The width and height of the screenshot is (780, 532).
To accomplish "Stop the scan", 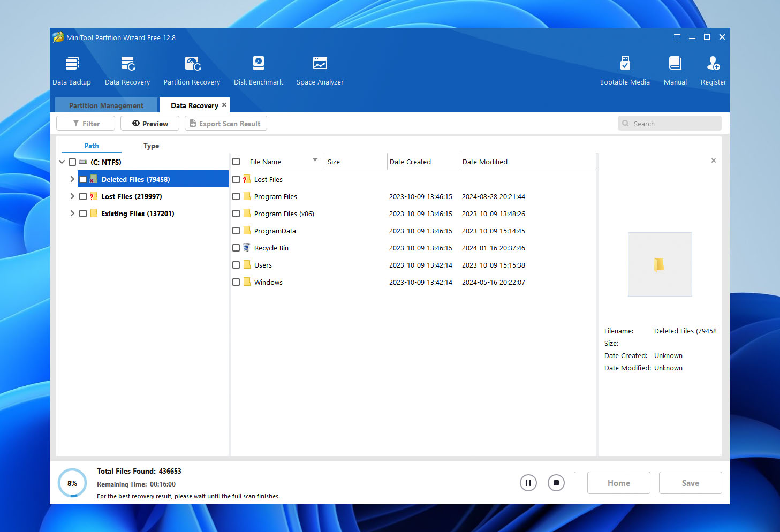I will (x=556, y=483).
